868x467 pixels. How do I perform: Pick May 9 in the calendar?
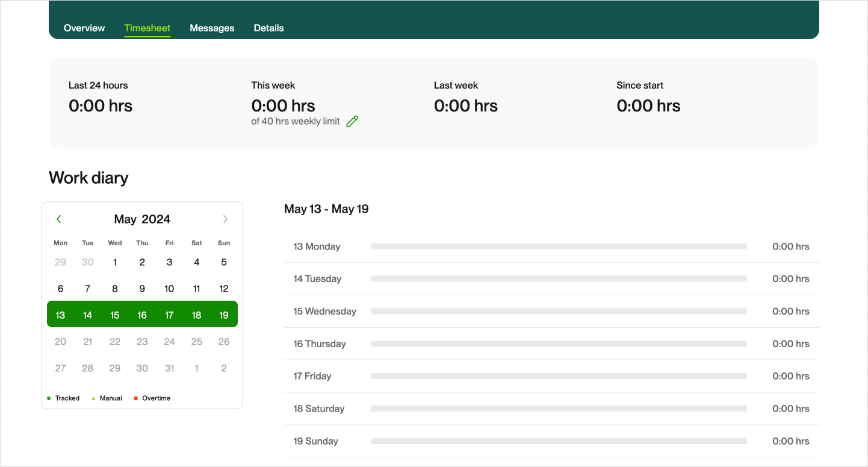[x=142, y=289]
